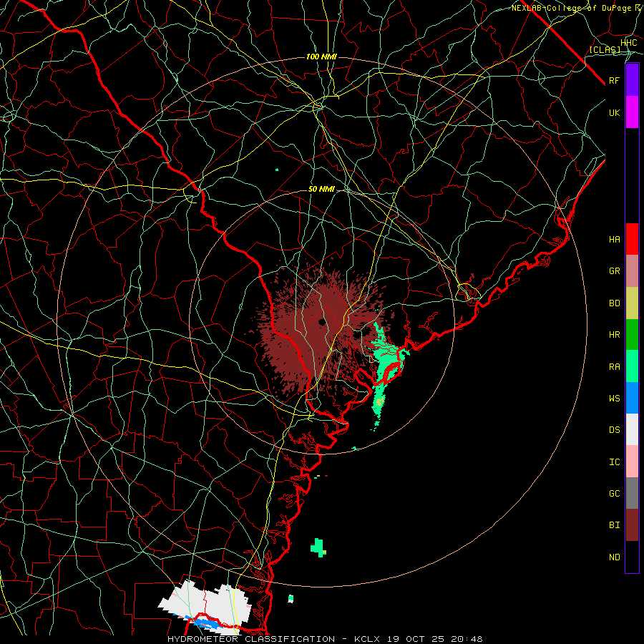This screenshot has height=644, width=644.
Task: Click the [CLAS] unit label
Action: coord(605,50)
